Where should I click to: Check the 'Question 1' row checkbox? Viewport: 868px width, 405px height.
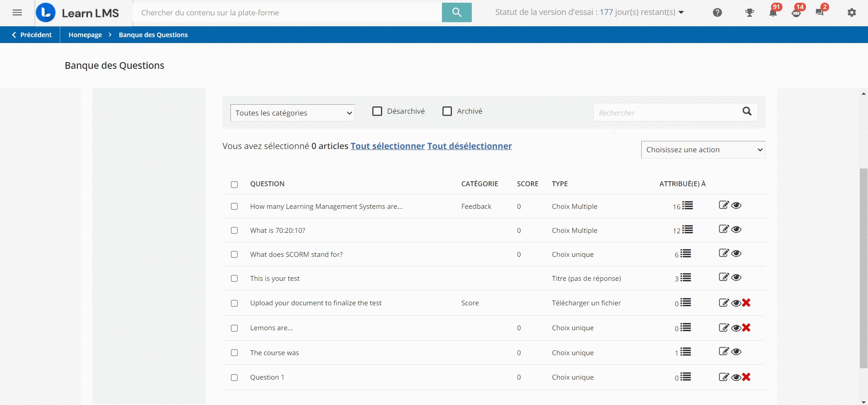pos(234,377)
